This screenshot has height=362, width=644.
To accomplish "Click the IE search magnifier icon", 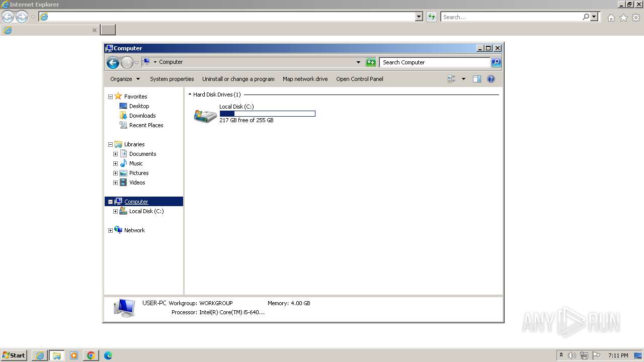I will 586,17.
